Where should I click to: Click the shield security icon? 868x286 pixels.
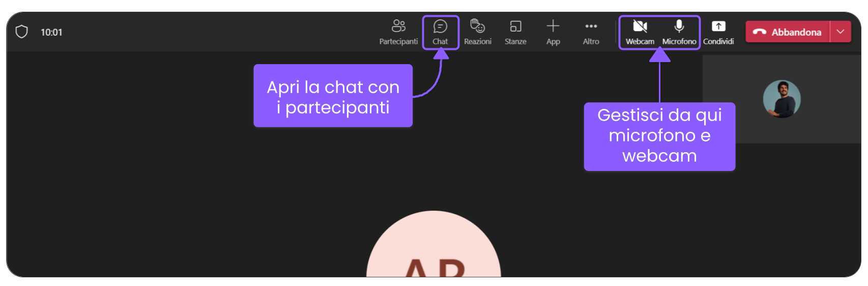(x=21, y=32)
